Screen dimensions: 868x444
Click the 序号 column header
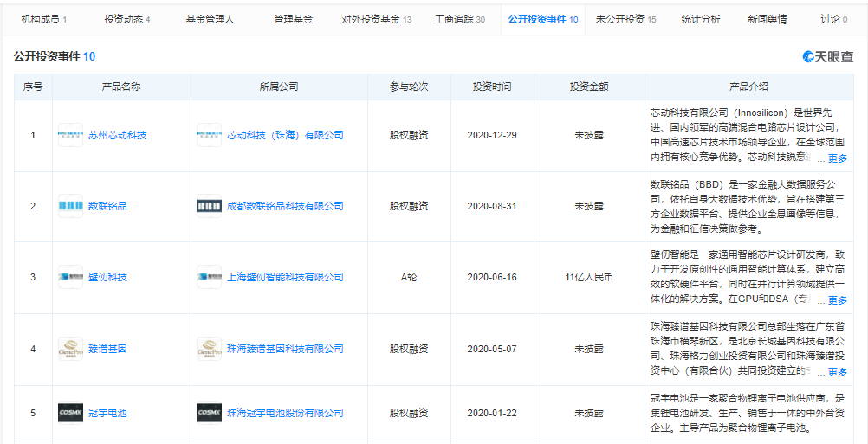tap(33, 87)
